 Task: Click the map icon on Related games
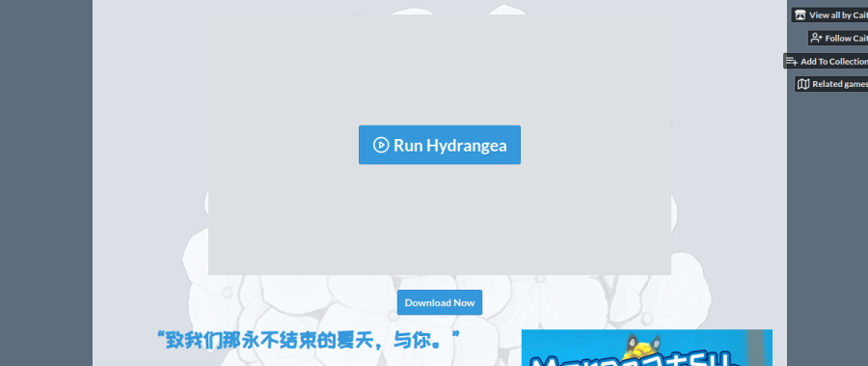[x=803, y=84]
